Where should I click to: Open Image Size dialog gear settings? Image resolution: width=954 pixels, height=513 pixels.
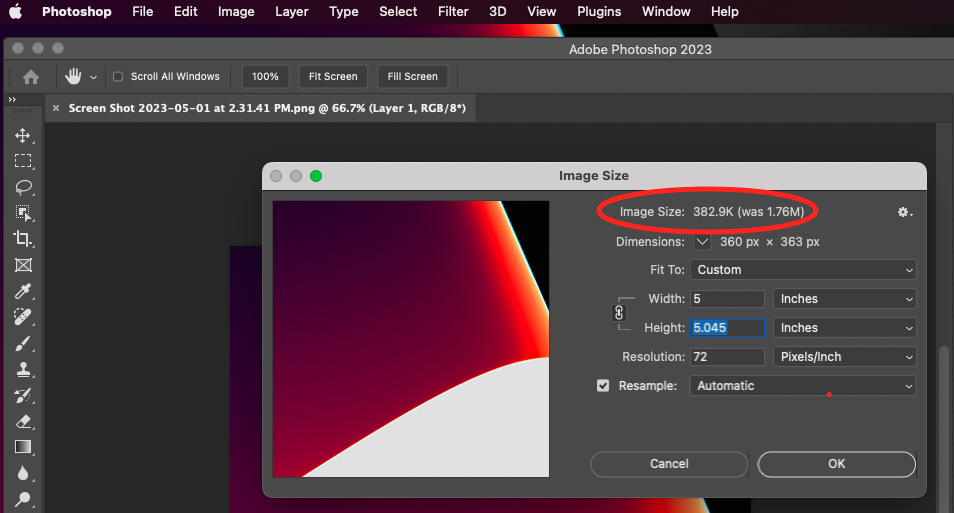[x=905, y=212]
